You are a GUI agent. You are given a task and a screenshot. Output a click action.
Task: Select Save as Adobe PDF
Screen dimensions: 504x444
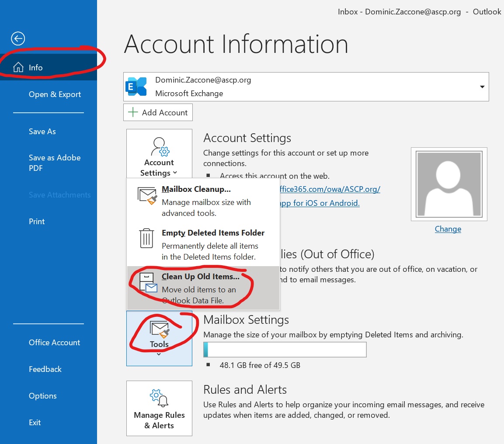(x=49, y=163)
